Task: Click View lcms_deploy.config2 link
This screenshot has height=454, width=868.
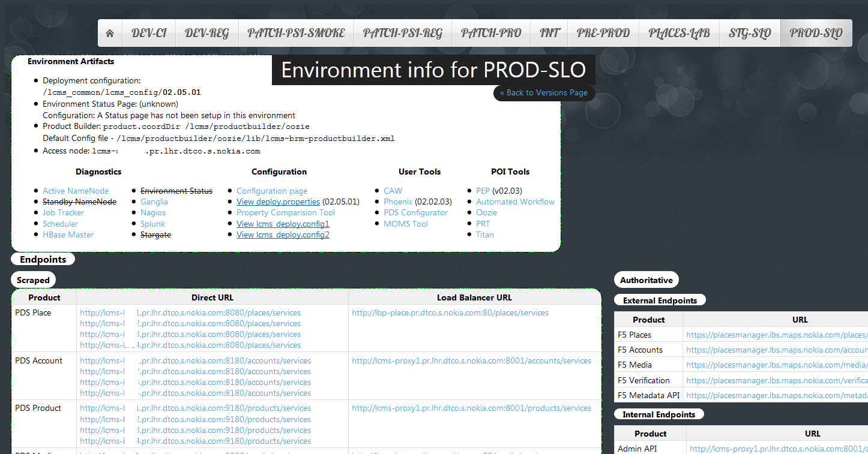Action: tap(283, 234)
